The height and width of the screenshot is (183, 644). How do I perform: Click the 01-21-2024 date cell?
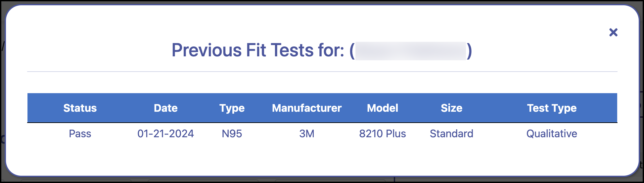point(166,134)
